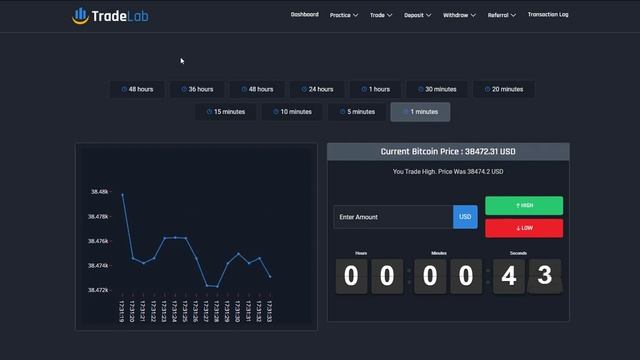Open the Deposit dropdown menu
The width and height of the screenshot is (640, 360).
pos(417,15)
